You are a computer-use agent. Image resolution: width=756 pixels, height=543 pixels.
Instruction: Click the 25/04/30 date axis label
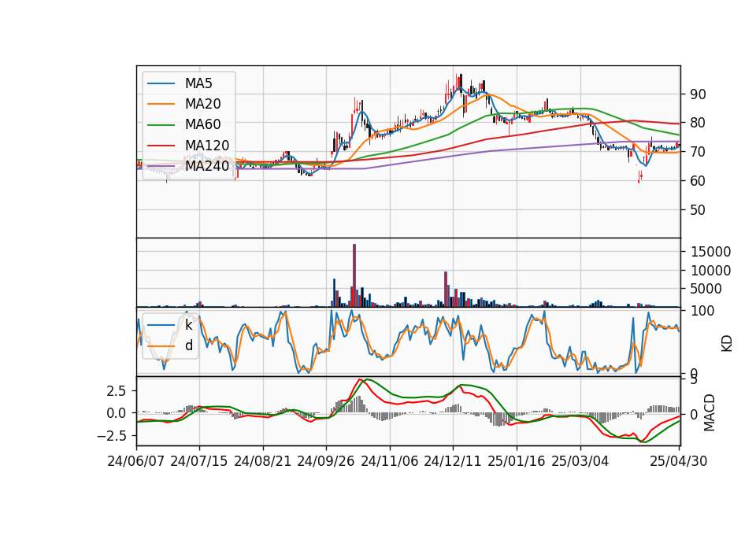[679, 461]
